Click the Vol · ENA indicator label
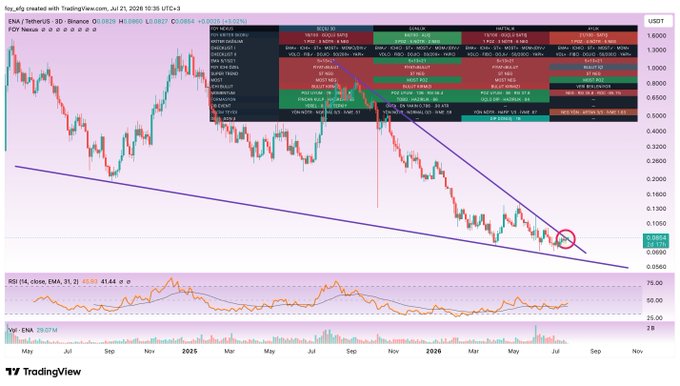The width and height of the screenshot is (680, 386). pos(20,330)
